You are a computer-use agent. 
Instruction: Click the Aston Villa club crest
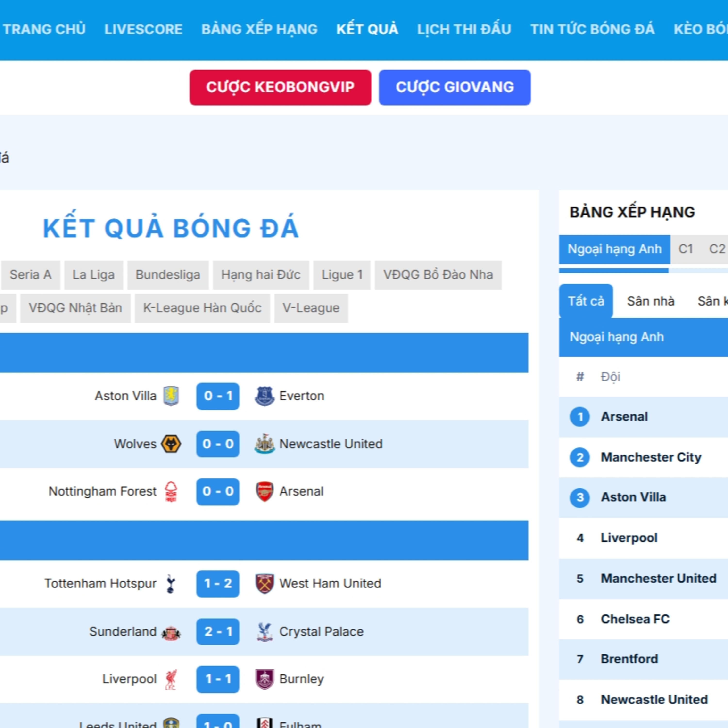click(x=171, y=396)
